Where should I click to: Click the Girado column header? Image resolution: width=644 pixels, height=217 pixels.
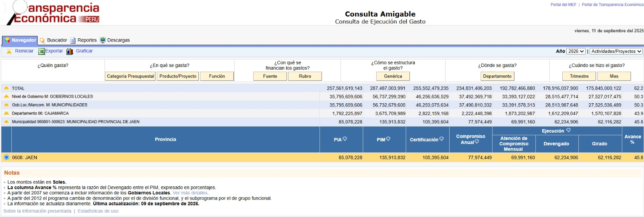click(599, 144)
